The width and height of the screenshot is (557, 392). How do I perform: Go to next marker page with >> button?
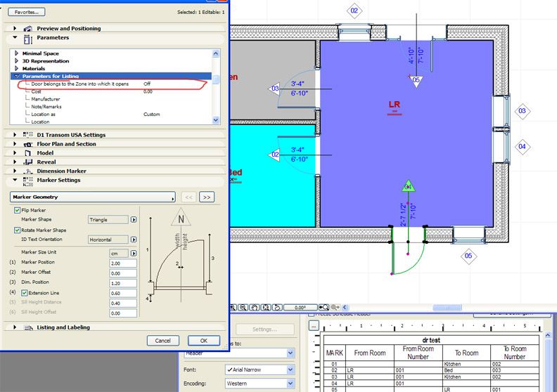pyautogui.click(x=207, y=197)
